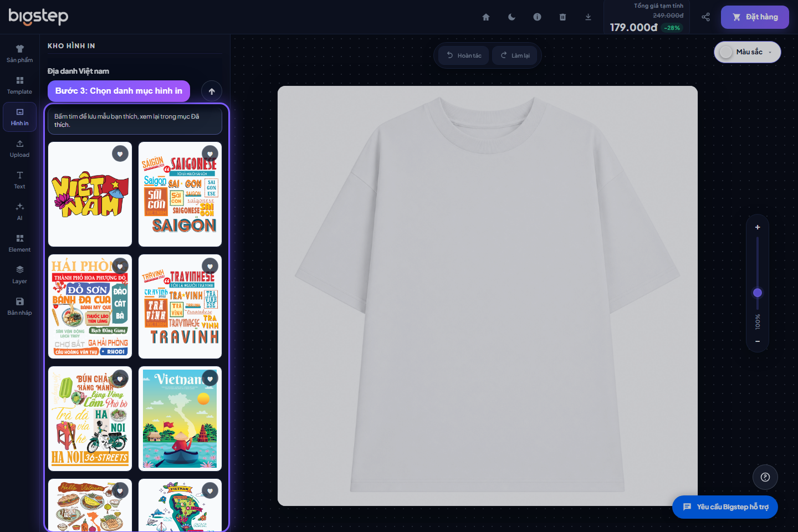The height and width of the screenshot is (532, 798).
Task: Open the AI tool panel
Action: pyautogui.click(x=20, y=212)
